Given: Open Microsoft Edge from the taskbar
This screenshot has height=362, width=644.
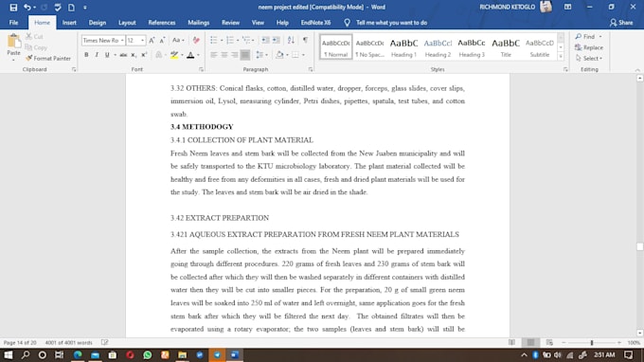Looking at the screenshot, I should pyautogui.click(x=78, y=355).
